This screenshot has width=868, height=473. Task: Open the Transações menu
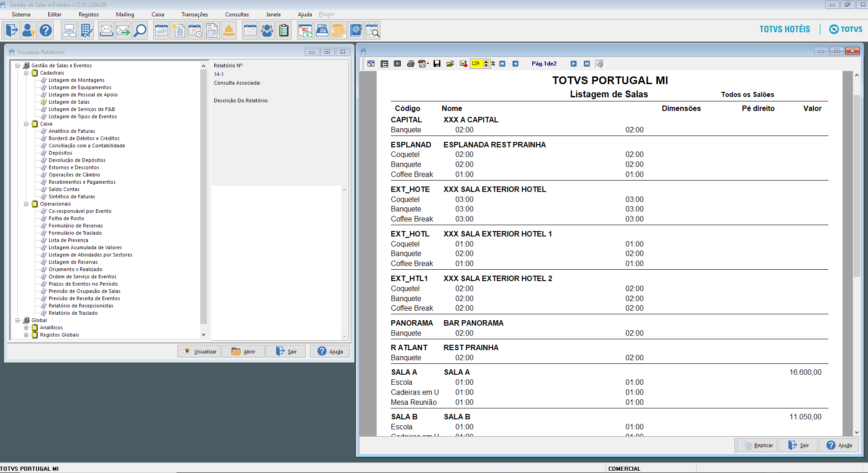(194, 15)
